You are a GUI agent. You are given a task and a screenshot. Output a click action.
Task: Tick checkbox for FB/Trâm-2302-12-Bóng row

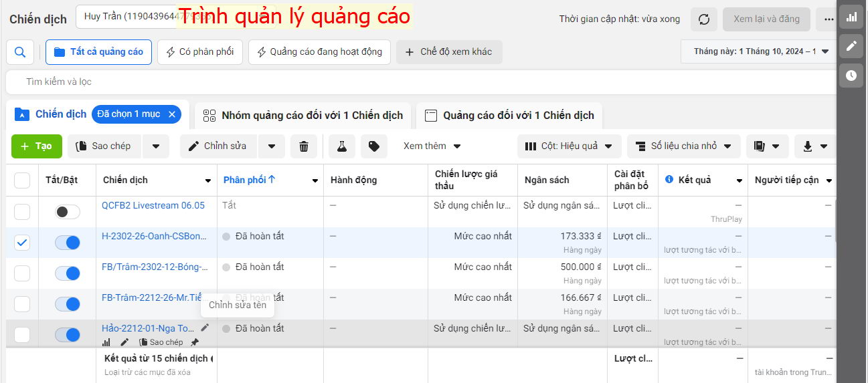[22, 273]
